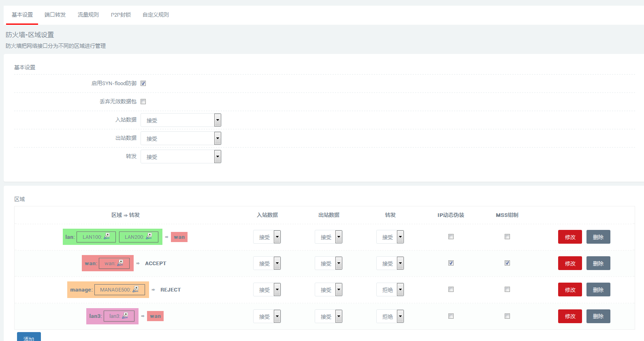
Task: Click the wan interface icon in wan zone
Action: click(120, 263)
